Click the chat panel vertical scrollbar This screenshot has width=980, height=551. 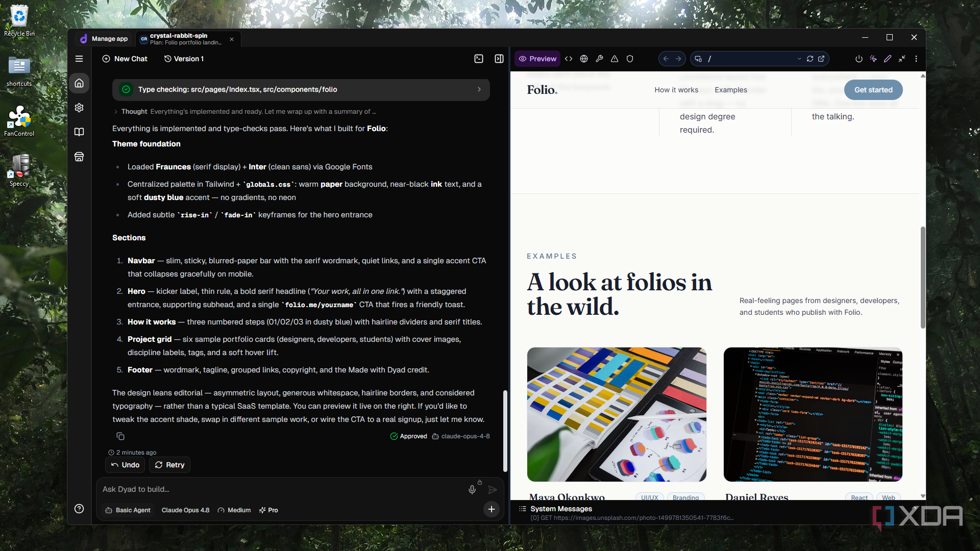(505, 431)
